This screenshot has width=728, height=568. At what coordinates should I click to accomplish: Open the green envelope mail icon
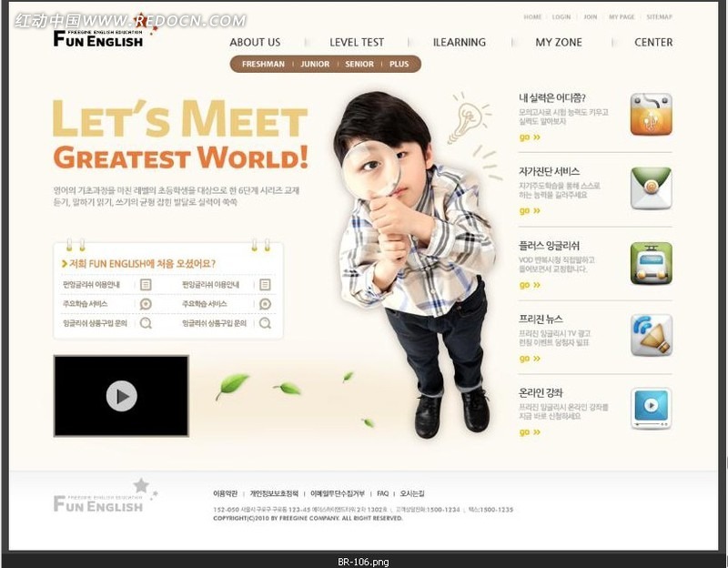coord(651,188)
